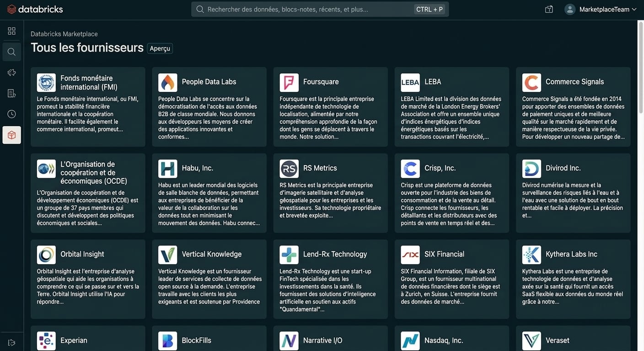Image resolution: width=644 pixels, height=351 pixels.
Task: Open the RS Metrics provider title
Action: (320, 168)
